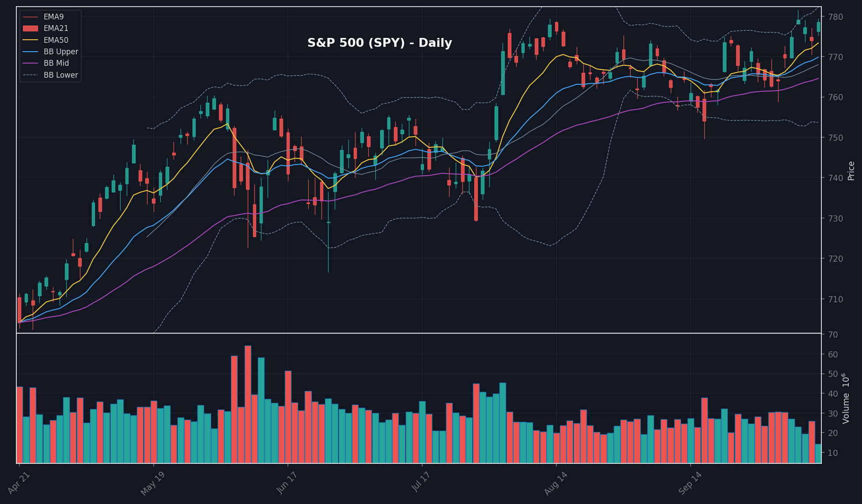Click the Apr 21 date label
Image resolution: width=862 pixels, height=504 pixels.
[19, 483]
